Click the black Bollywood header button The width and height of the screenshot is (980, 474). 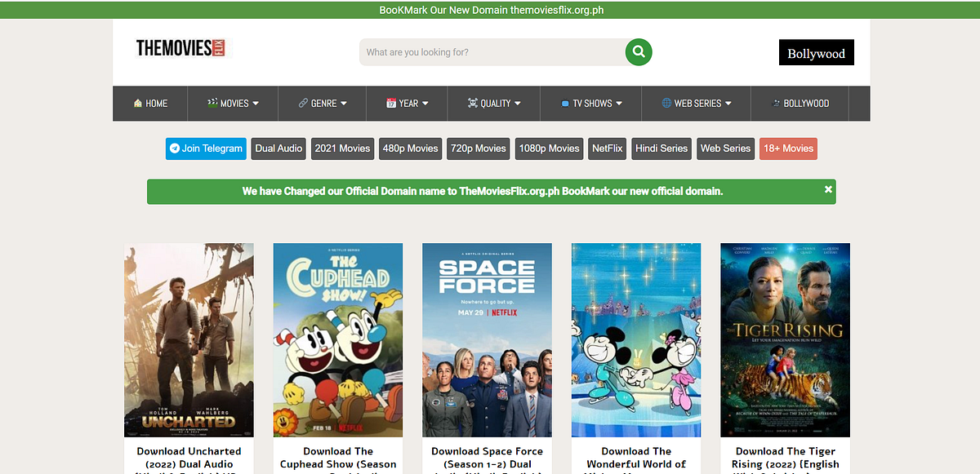coord(816,53)
